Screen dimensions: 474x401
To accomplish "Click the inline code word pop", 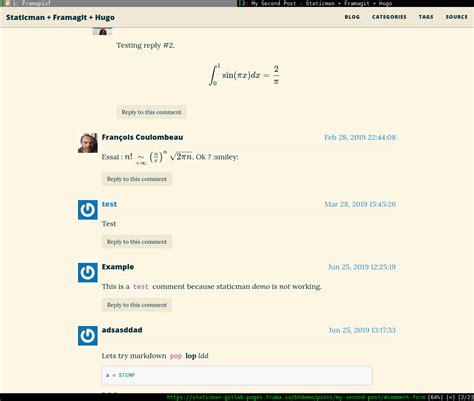I will pyautogui.click(x=176, y=356).
